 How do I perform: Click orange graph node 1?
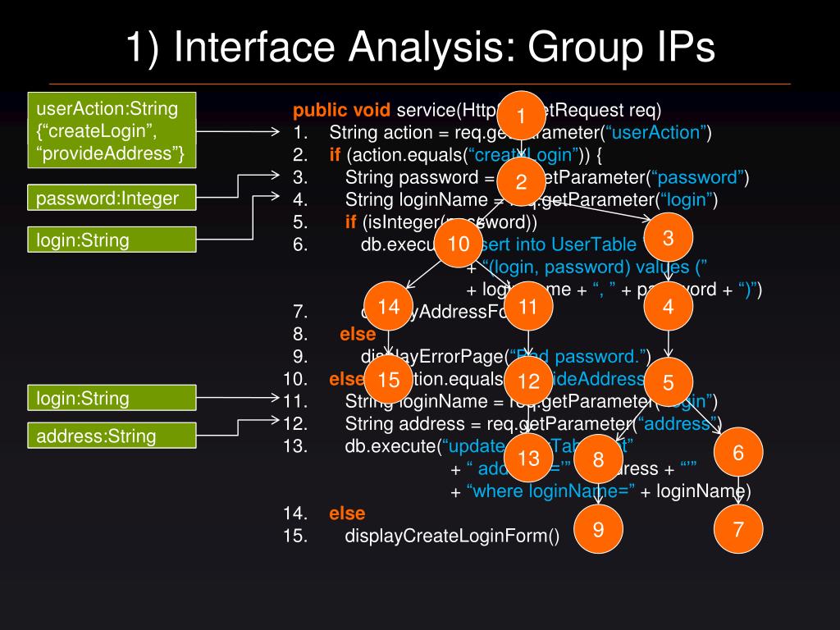click(521, 115)
